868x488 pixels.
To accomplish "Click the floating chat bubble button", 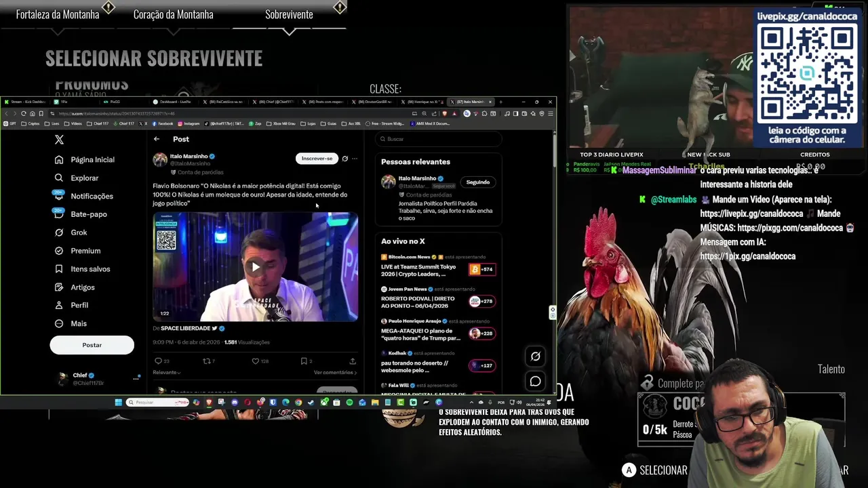I will coord(535,382).
